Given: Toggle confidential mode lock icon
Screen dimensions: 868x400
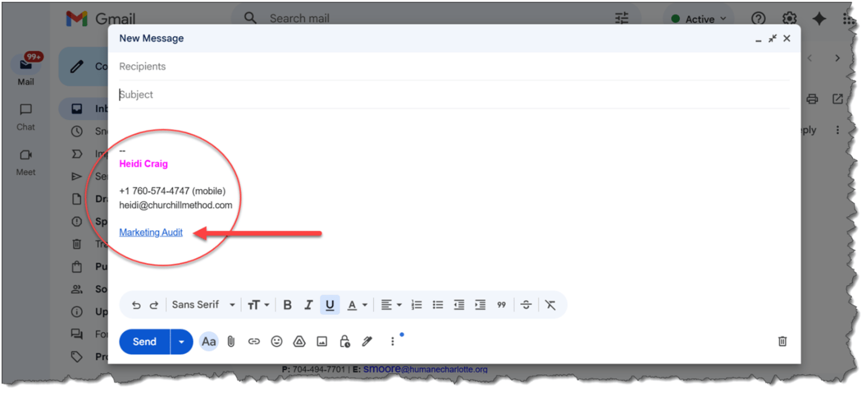Looking at the screenshot, I should pyautogui.click(x=345, y=342).
